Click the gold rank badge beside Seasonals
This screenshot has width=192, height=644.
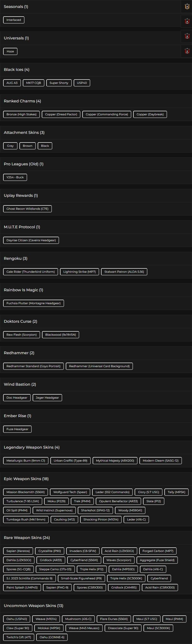pos(187,7)
